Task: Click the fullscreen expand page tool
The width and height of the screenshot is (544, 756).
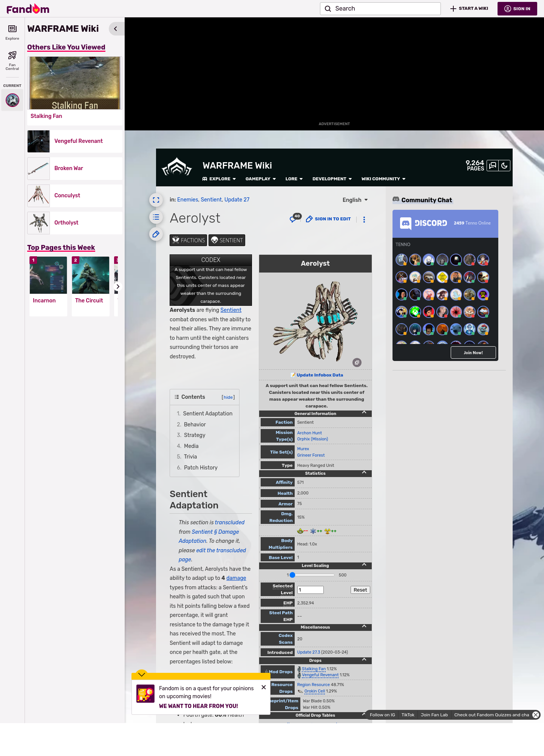Action: 156,200
